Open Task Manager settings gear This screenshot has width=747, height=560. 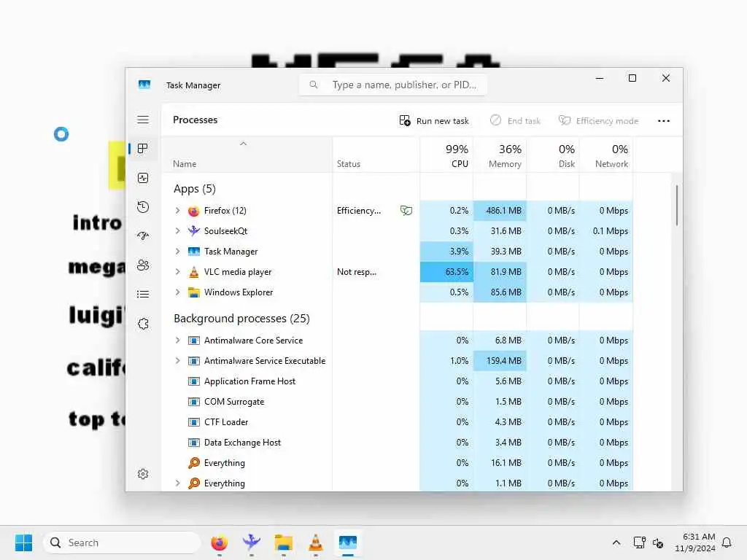[x=143, y=474]
